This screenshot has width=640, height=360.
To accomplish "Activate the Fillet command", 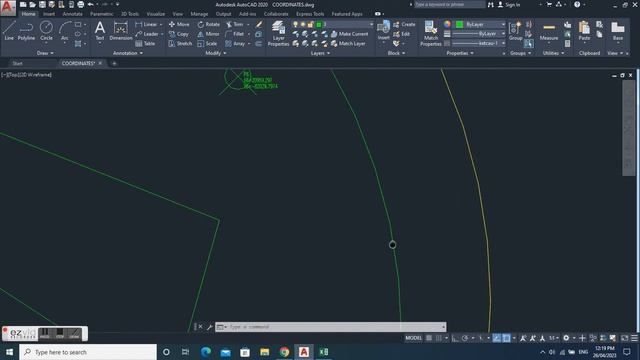I will [x=235, y=34].
